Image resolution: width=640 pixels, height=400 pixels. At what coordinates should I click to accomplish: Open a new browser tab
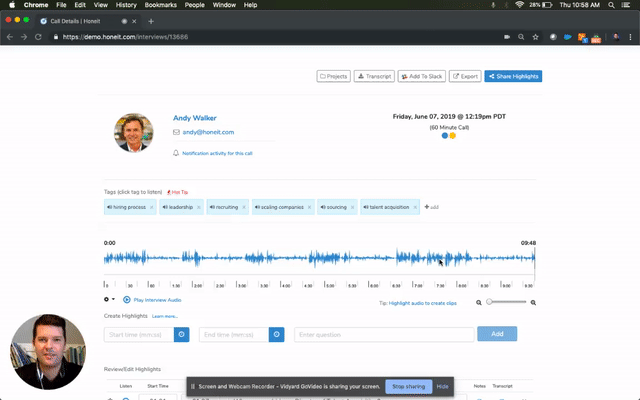point(151,21)
